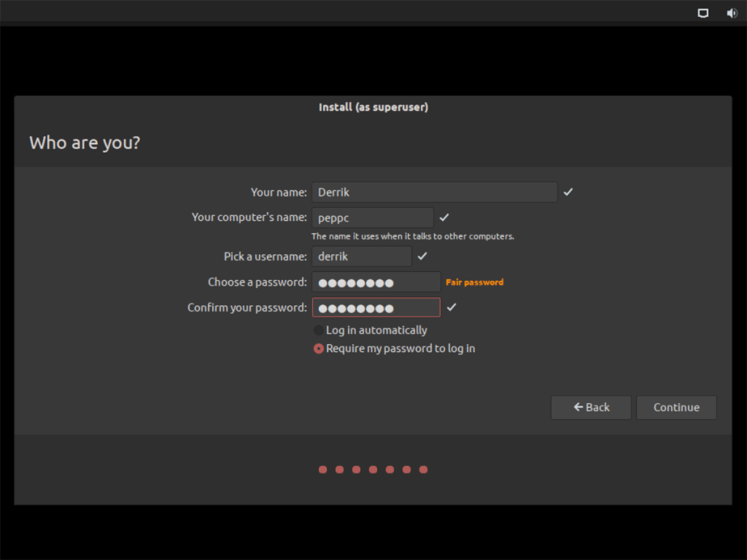Click the checkmark beside Your name field
747x560 pixels.
(568, 192)
